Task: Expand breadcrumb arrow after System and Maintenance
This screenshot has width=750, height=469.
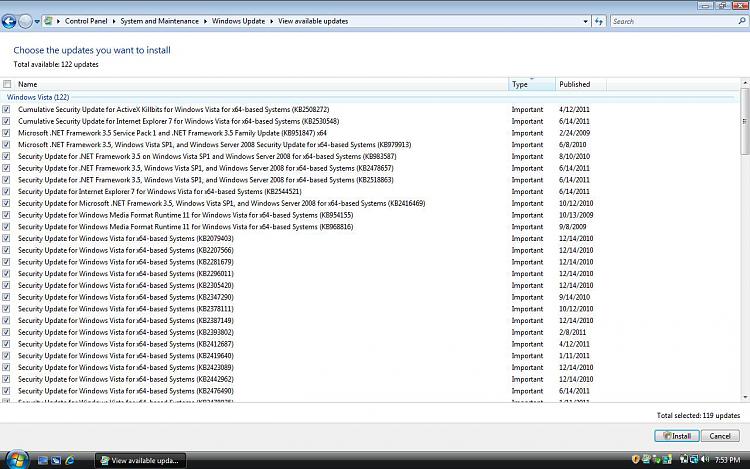Action: coord(205,21)
